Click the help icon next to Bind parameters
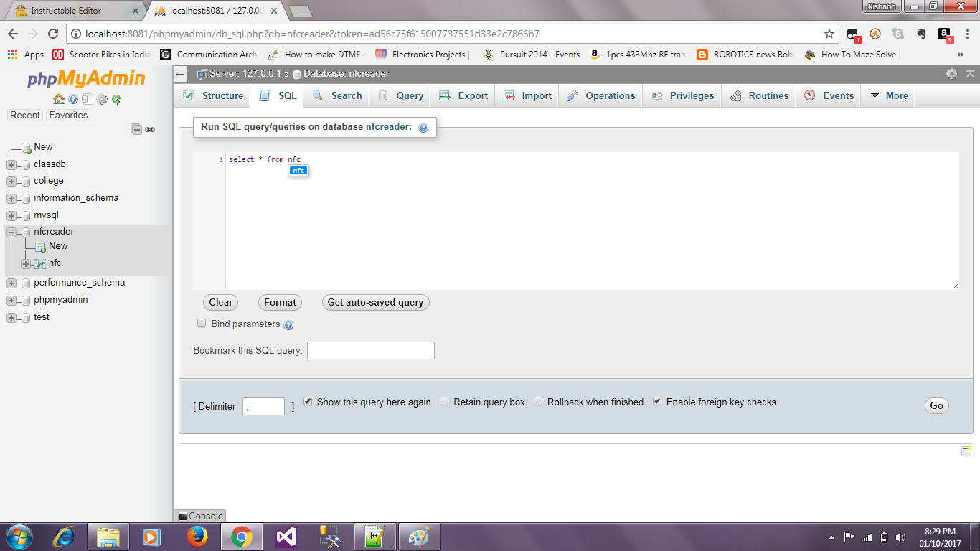 288,325
